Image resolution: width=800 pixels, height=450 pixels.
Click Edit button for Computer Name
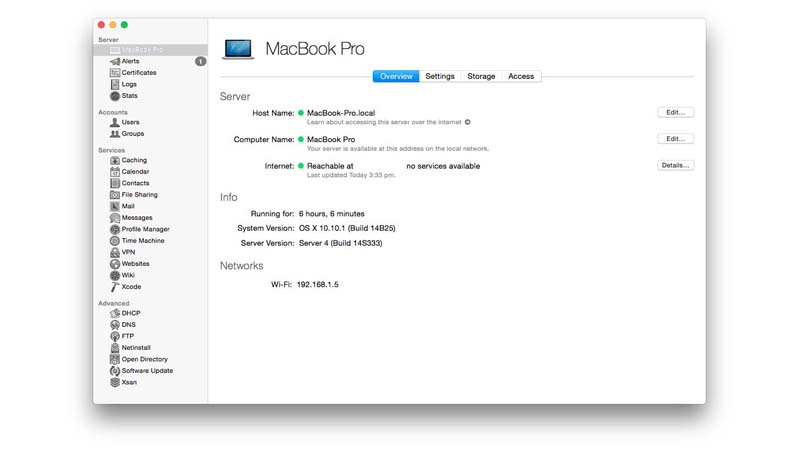[676, 139]
